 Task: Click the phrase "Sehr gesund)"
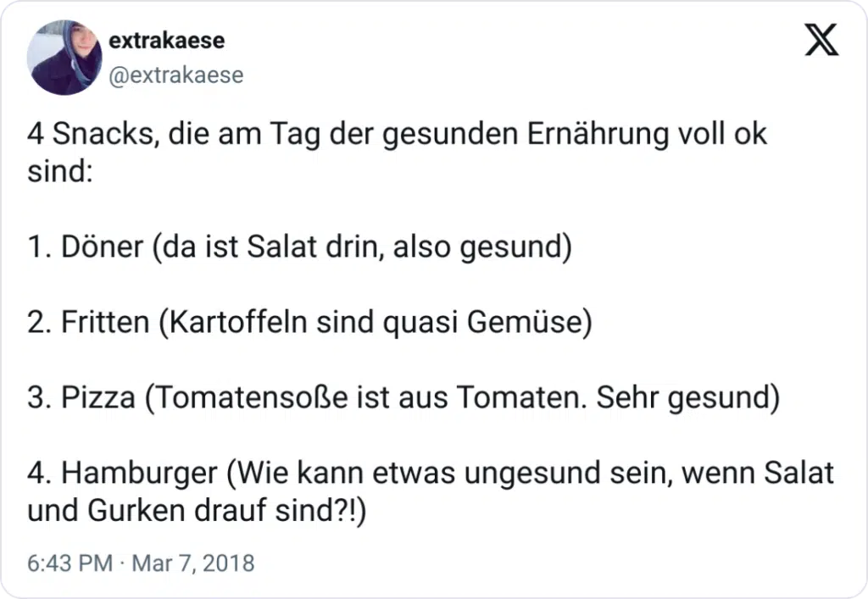[688, 398]
